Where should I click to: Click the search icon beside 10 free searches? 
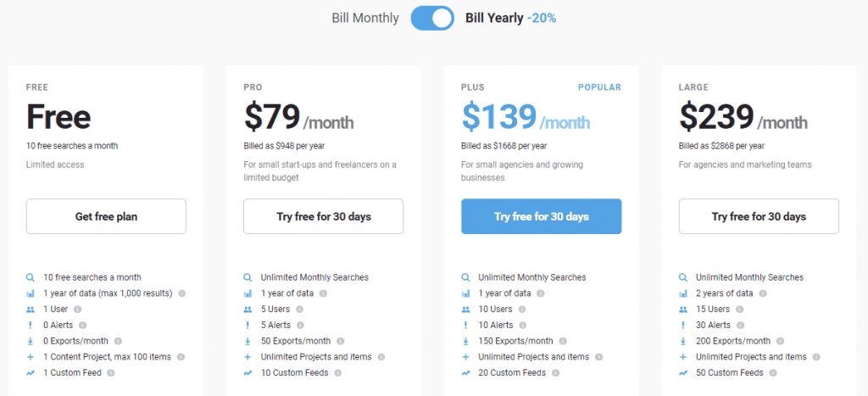tap(31, 277)
